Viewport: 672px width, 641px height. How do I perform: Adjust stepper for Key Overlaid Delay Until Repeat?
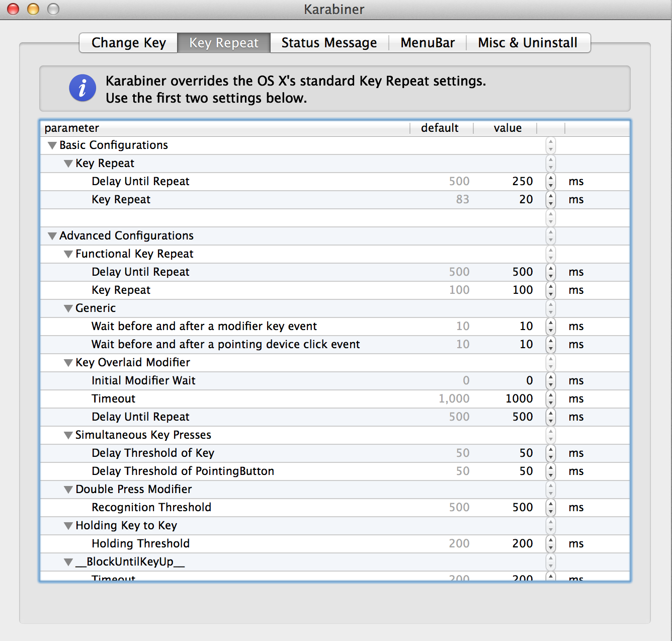[x=551, y=417]
